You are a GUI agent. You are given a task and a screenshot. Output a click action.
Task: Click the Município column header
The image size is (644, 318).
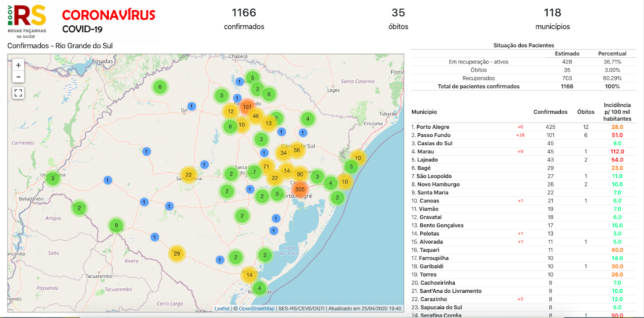pyautogui.click(x=426, y=111)
